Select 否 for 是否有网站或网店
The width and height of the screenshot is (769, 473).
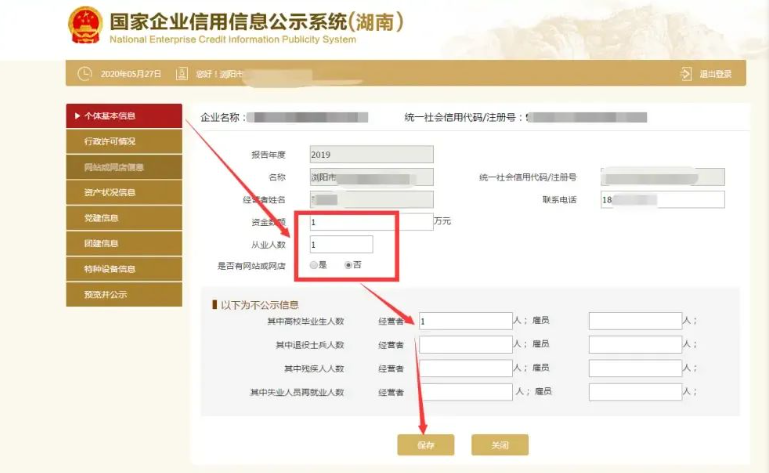(348, 266)
